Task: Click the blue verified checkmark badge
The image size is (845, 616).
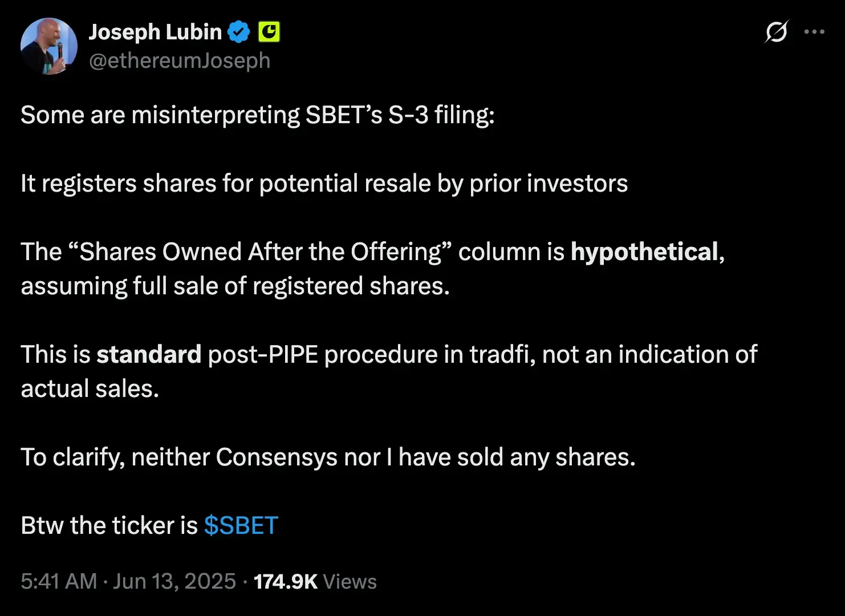Action: pos(239,32)
